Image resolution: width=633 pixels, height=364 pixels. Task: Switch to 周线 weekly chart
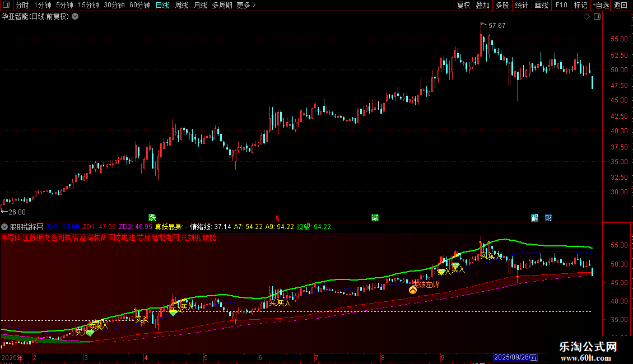(x=181, y=5)
